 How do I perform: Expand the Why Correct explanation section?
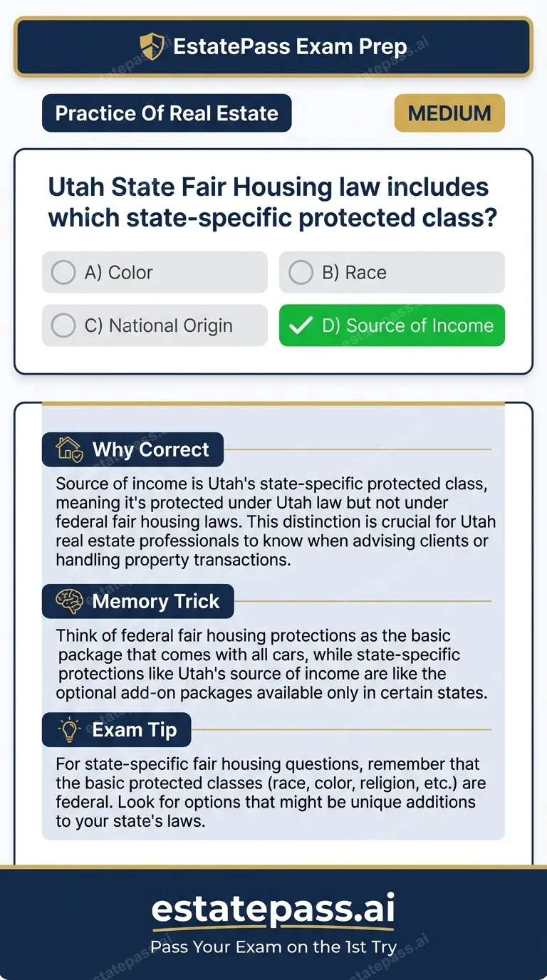coord(132,449)
